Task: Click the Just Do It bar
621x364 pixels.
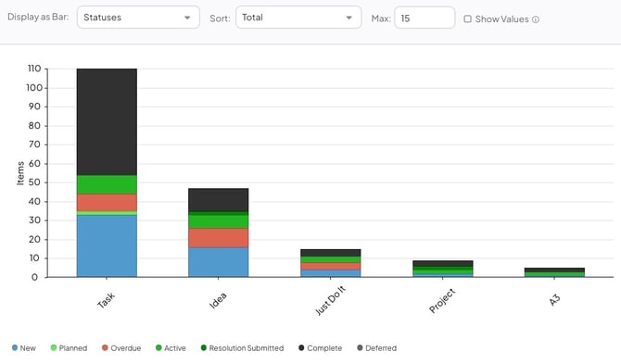Action: 331,263
